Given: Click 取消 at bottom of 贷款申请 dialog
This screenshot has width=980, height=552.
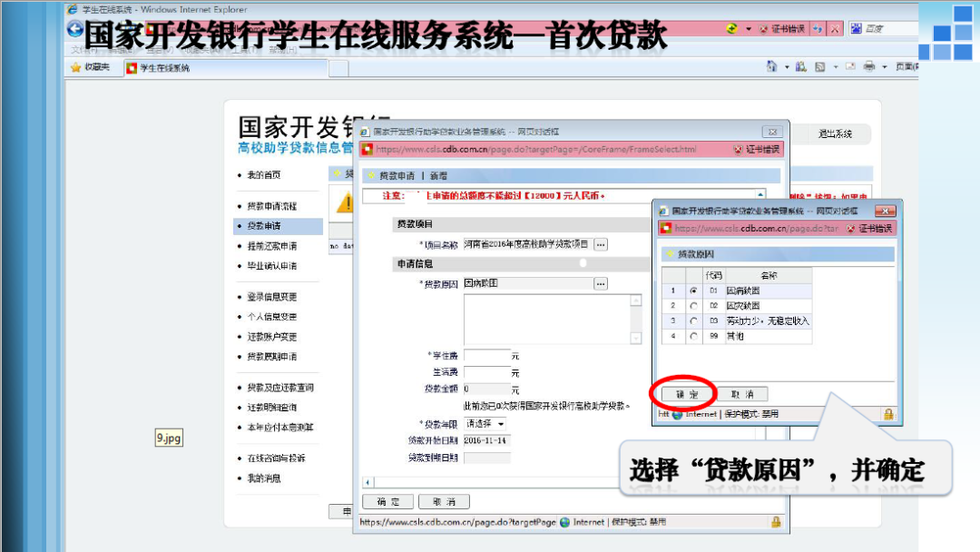Looking at the screenshot, I should click(444, 501).
